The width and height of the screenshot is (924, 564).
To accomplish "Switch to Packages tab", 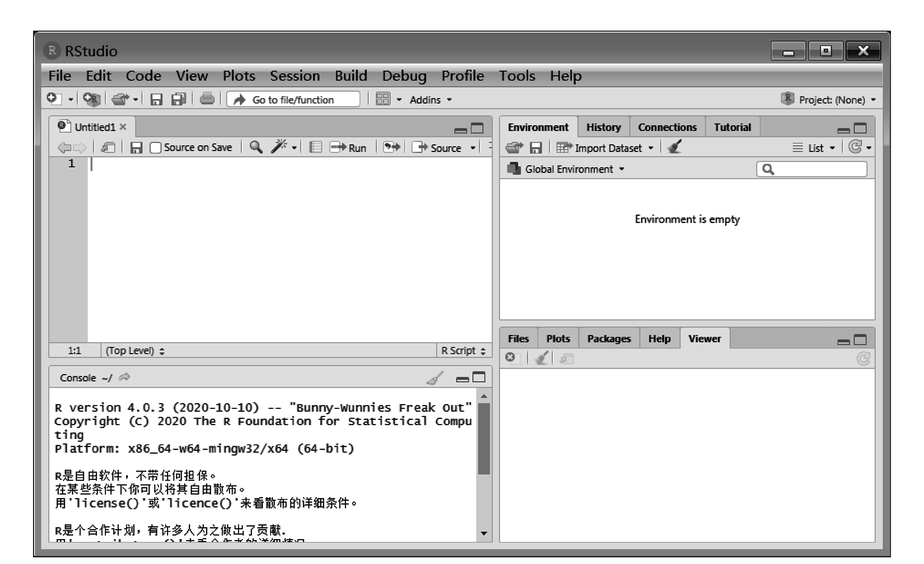I will (608, 338).
